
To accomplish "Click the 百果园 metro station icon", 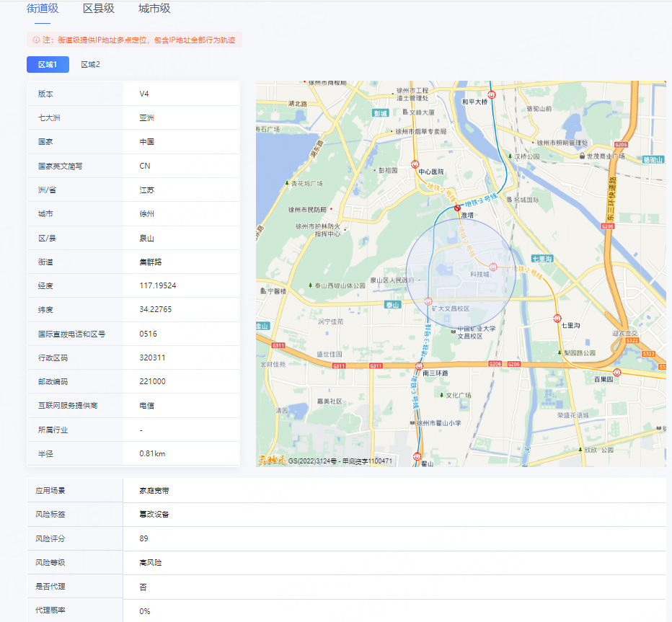I will 616,372.
